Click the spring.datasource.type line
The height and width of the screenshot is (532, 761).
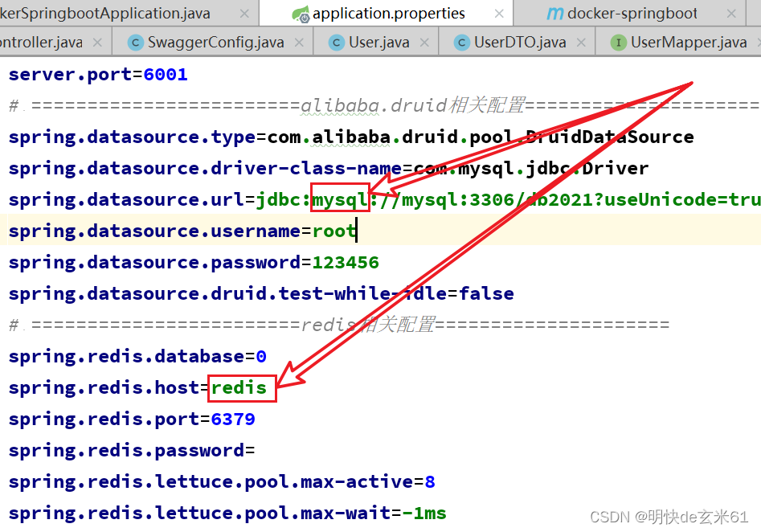pyautogui.click(x=351, y=137)
